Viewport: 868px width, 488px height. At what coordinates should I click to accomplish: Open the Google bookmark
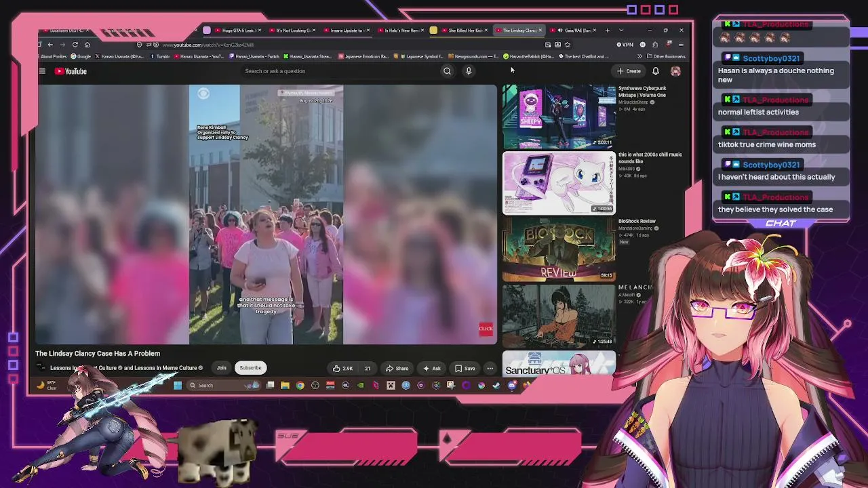pyautogui.click(x=81, y=56)
